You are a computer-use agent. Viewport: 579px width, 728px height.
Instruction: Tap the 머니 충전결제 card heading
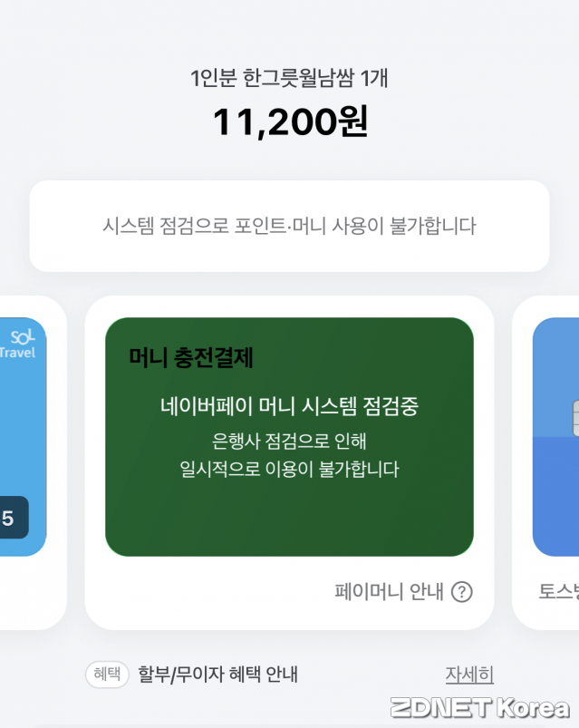click(x=191, y=358)
